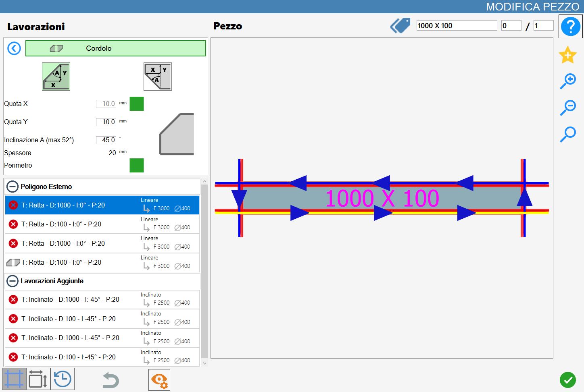Click the plain magnifier zoom-fit icon
This screenshot has height=392, width=584.
click(x=568, y=134)
